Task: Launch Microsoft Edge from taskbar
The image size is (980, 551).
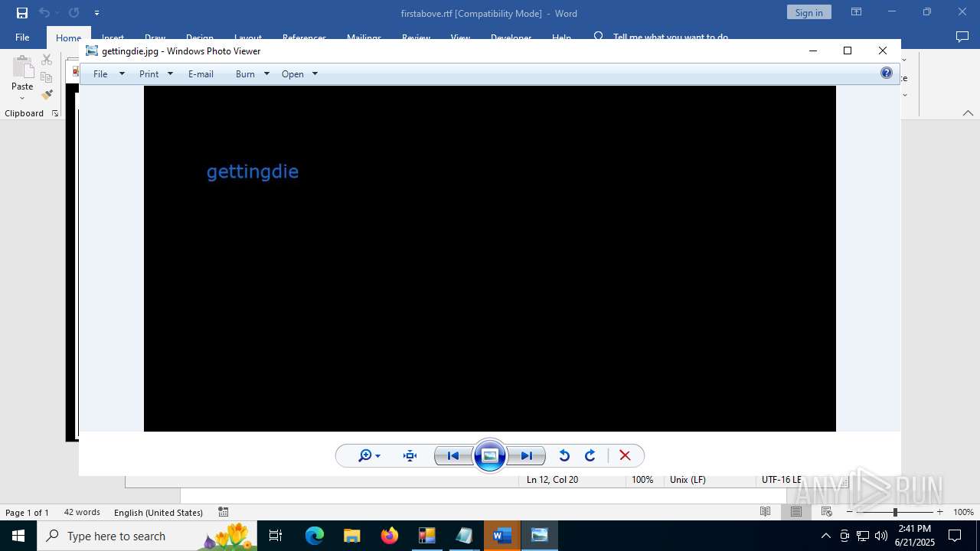Action: [x=315, y=536]
